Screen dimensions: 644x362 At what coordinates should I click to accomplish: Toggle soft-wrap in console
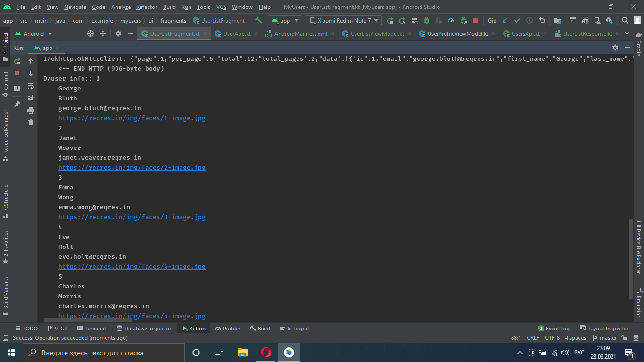[x=31, y=86]
